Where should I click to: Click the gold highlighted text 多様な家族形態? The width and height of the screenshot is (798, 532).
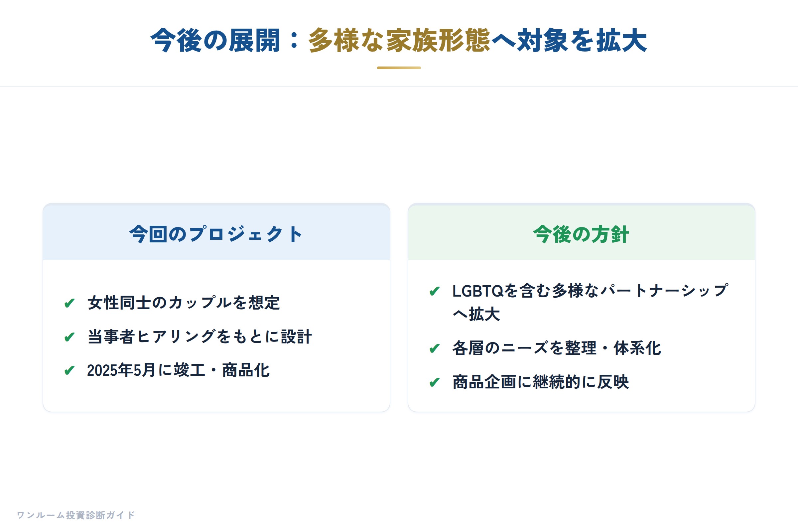(x=399, y=41)
